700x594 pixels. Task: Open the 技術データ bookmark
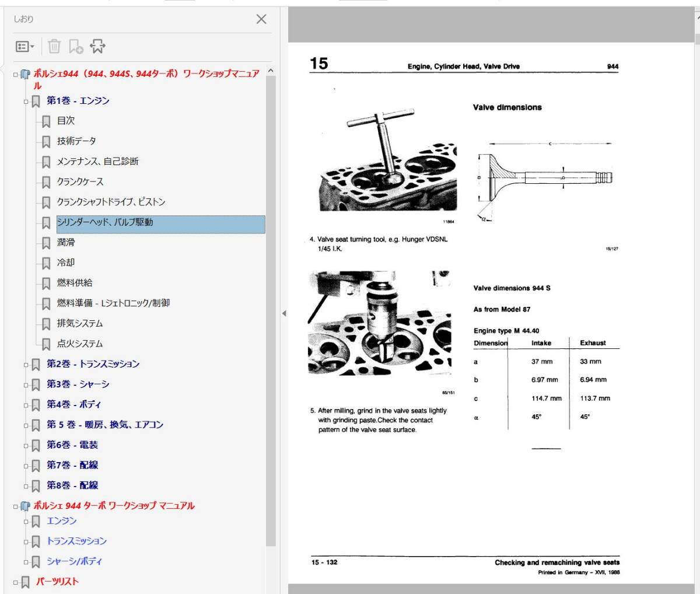coord(76,141)
